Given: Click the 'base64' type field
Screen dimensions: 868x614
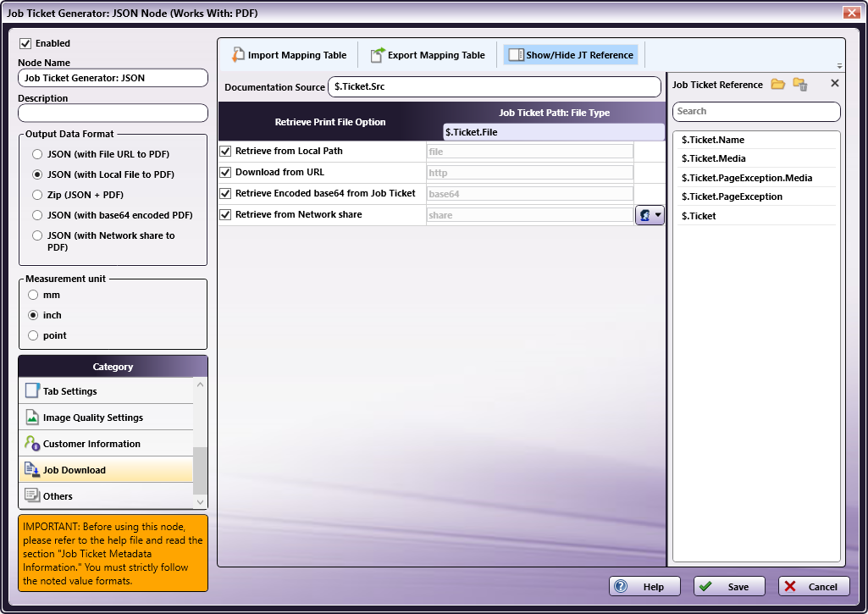Looking at the screenshot, I should pos(530,194).
